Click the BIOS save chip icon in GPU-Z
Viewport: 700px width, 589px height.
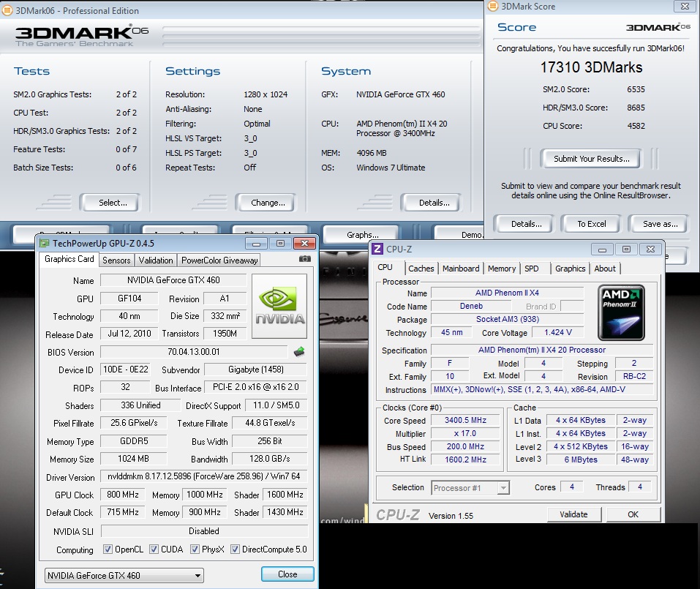coord(299,352)
